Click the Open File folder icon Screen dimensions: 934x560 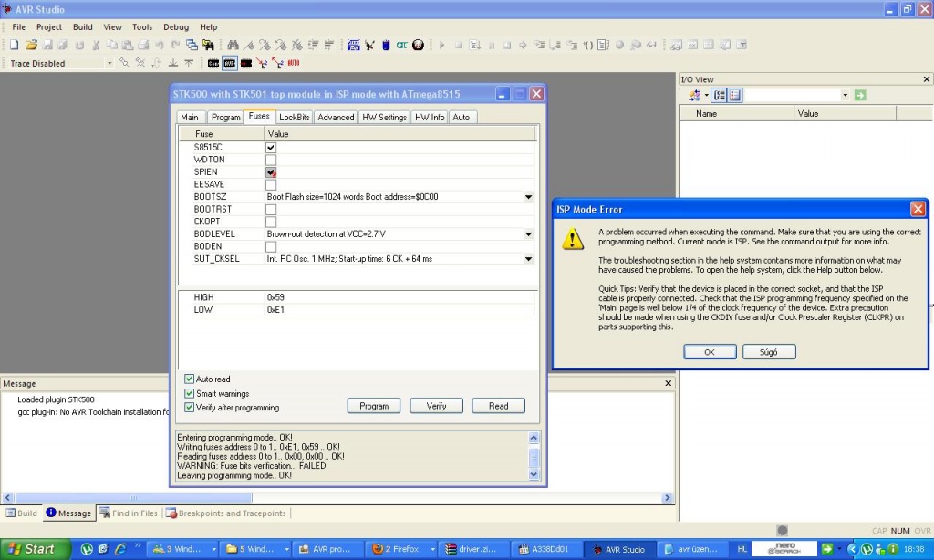pyautogui.click(x=31, y=45)
